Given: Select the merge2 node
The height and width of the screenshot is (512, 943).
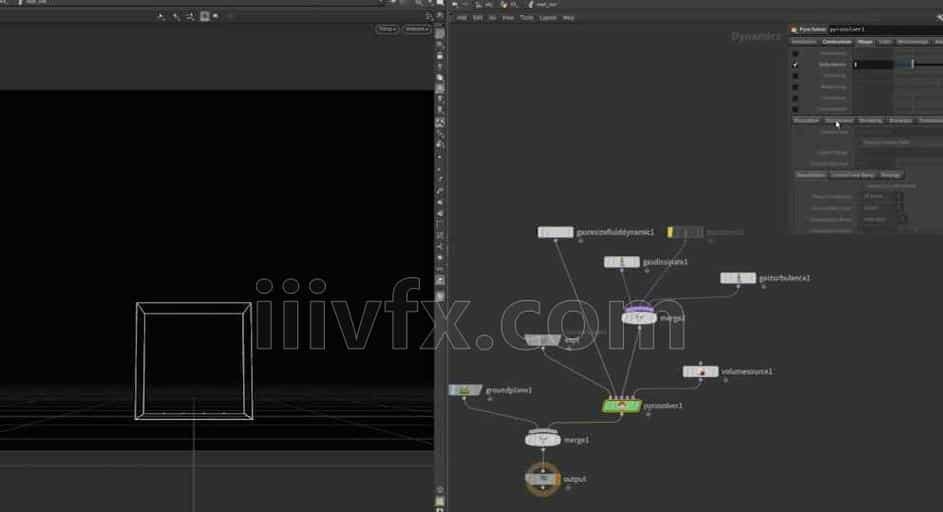Looking at the screenshot, I should (x=639, y=316).
